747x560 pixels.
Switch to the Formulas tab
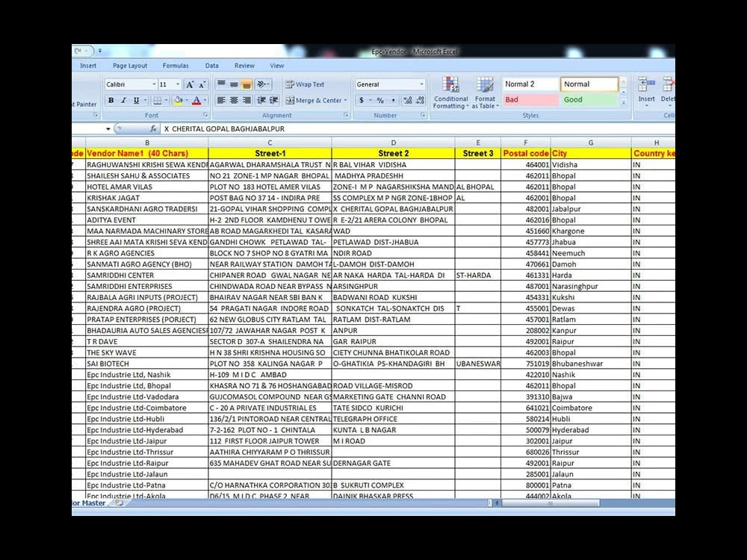click(x=176, y=66)
